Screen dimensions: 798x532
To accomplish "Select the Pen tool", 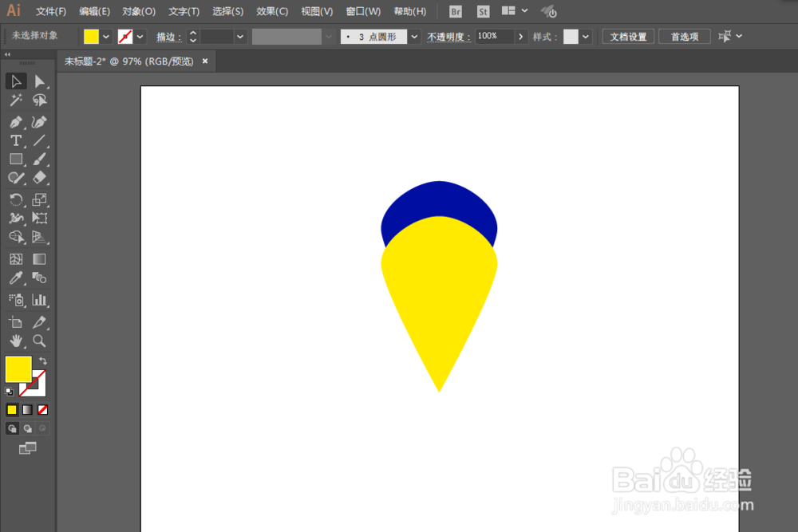I will click(16, 122).
